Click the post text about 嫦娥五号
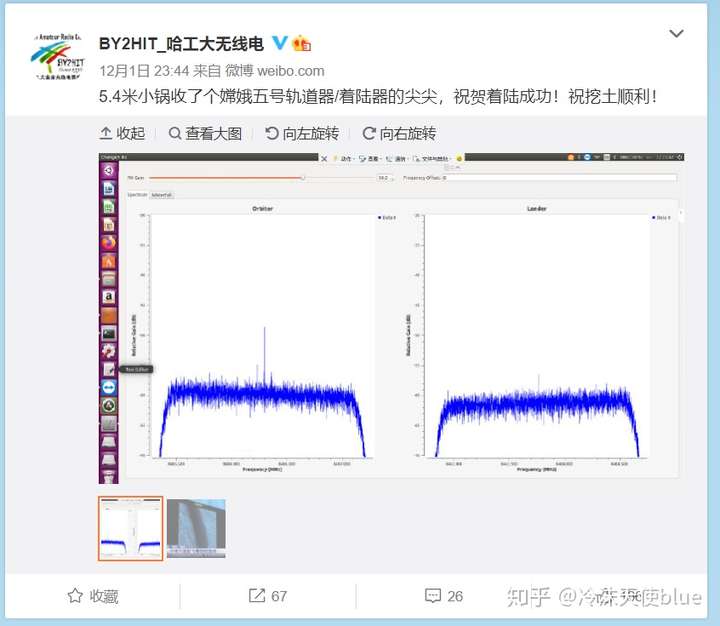The height and width of the screenshot is (626, 720). pos(378,97)
